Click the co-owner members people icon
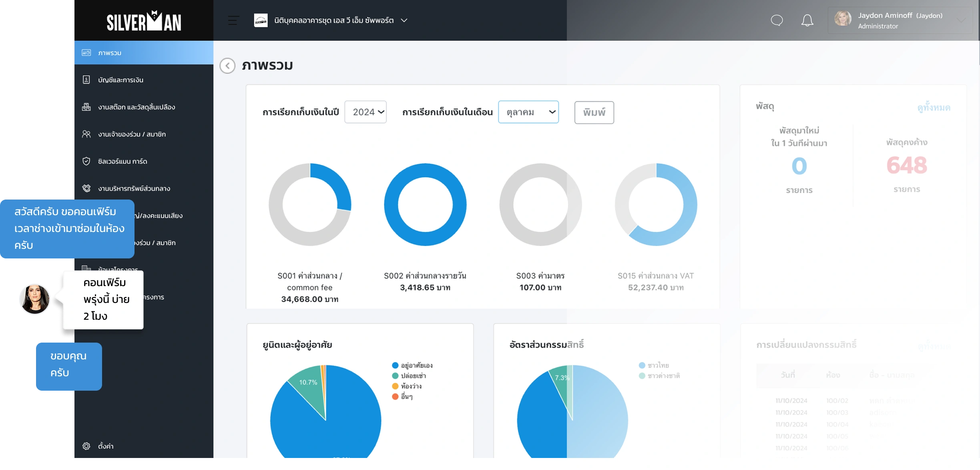This screenshot has height=470, width=980. click(x=86, y=134)
